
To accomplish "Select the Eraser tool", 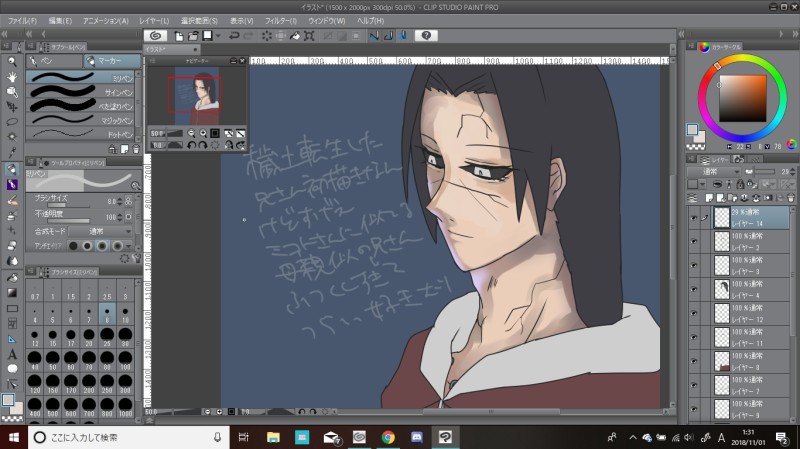I will [12, 245].
